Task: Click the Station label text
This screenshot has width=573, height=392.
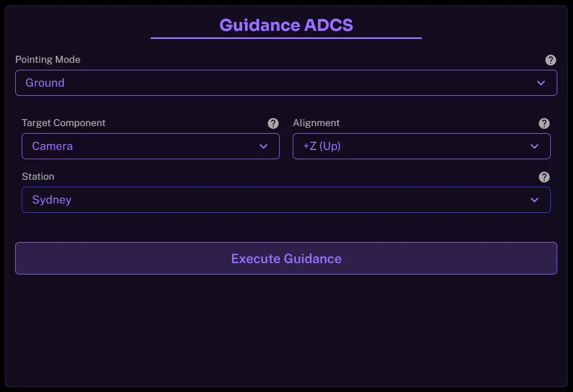Action: point(38,177)
